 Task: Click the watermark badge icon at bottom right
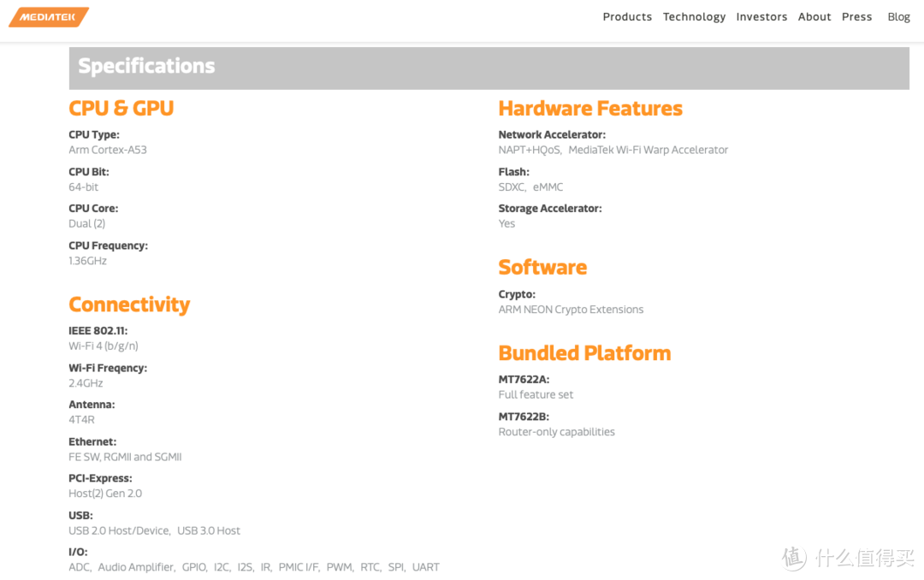tap(794, 558)
